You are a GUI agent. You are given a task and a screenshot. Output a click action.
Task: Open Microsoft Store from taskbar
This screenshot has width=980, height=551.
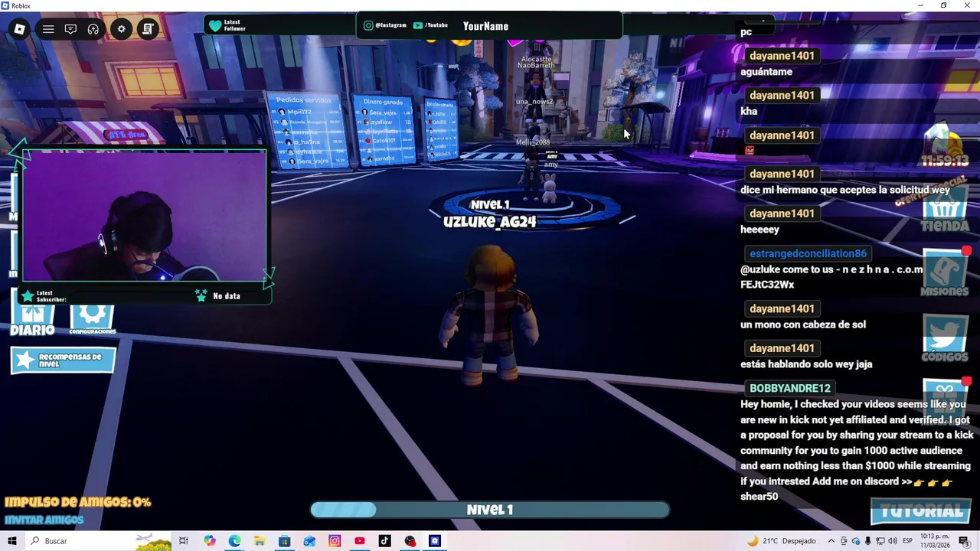[284, 541]
